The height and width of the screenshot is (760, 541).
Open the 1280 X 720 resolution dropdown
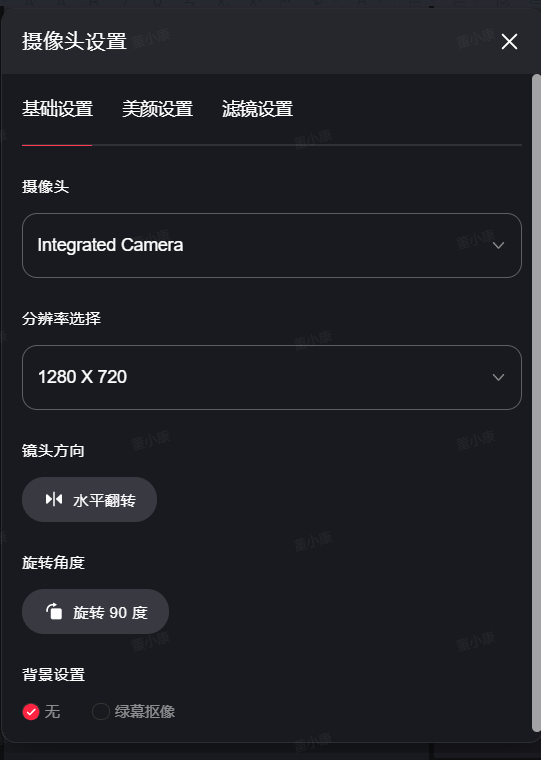(271, 377)
